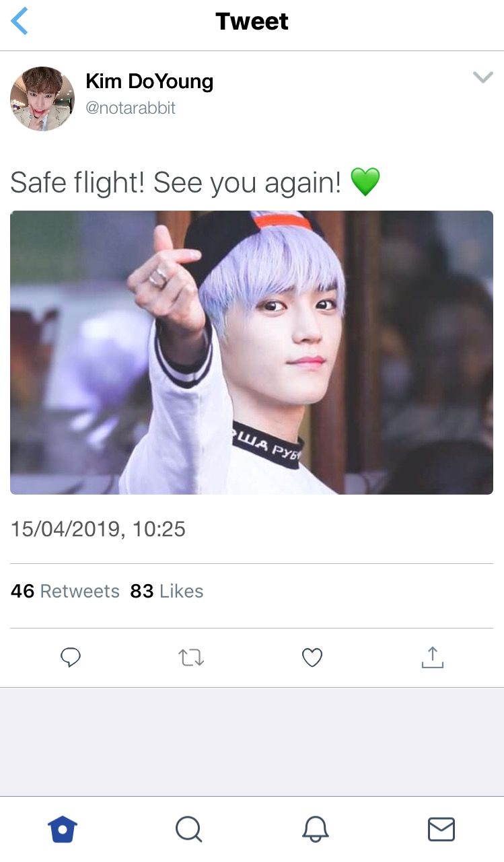This screenshot has width=504, height=862.
Task: View the 46 Retweets list
Action: [65, 591]
